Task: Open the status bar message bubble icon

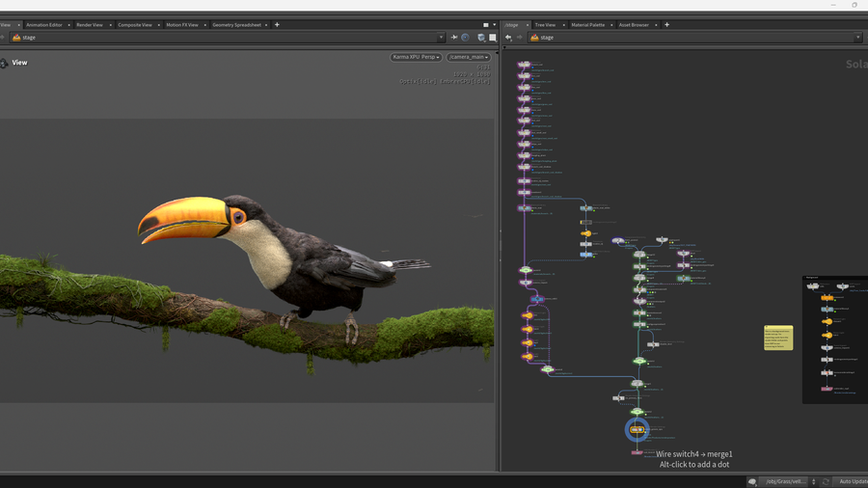Action: (752, 481)
